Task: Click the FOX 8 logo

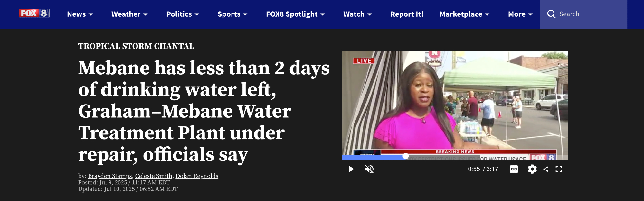Action: 34,13
